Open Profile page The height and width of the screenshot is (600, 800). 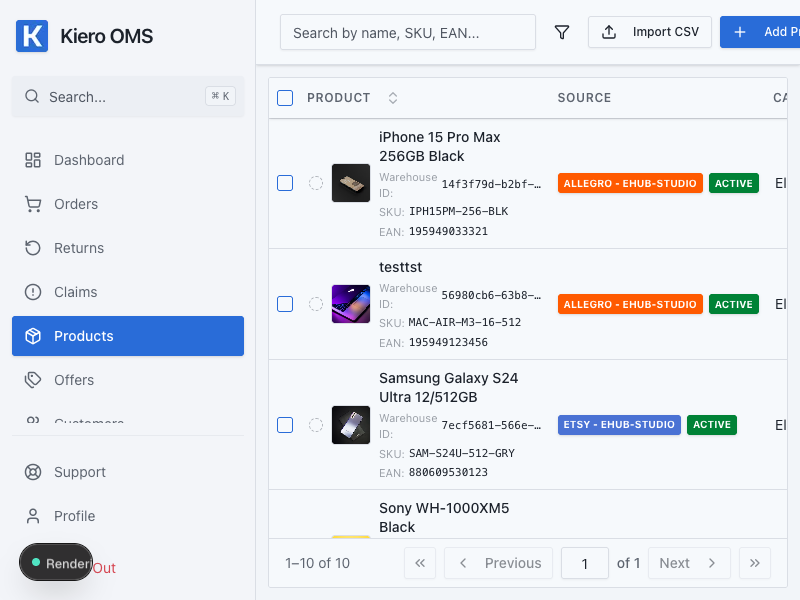point(128,516)
